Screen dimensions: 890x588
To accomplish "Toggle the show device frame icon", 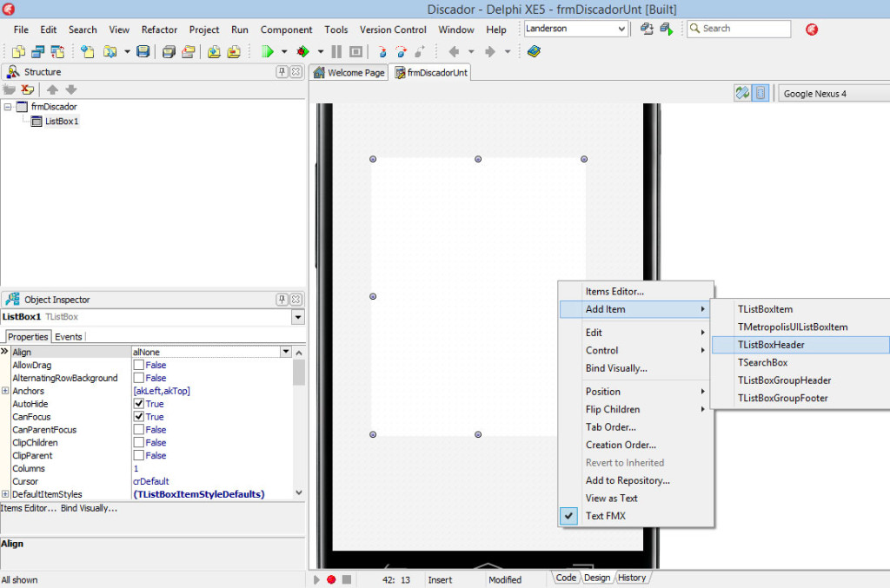I will point(760,93).
